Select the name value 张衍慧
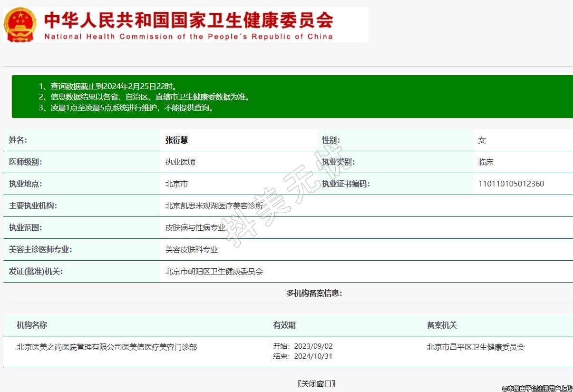Image resolution: width=573 pixels, height=392 pixels. [176, 140]
